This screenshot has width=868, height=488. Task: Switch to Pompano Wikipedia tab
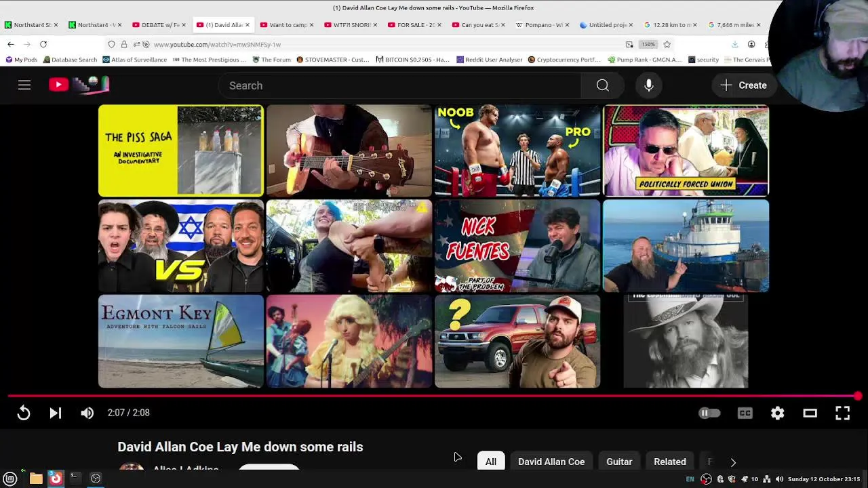(x=543, y=25)
